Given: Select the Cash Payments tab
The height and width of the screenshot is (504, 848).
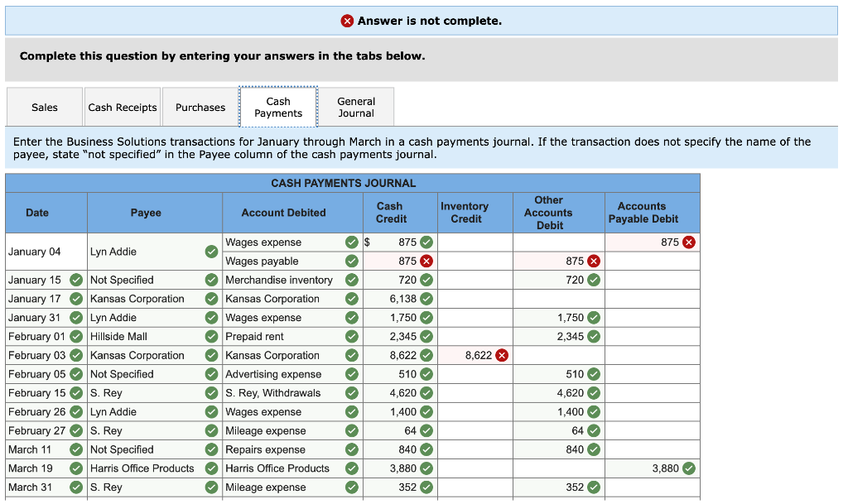Looking at the screenshot, I should tap(278, 107).
